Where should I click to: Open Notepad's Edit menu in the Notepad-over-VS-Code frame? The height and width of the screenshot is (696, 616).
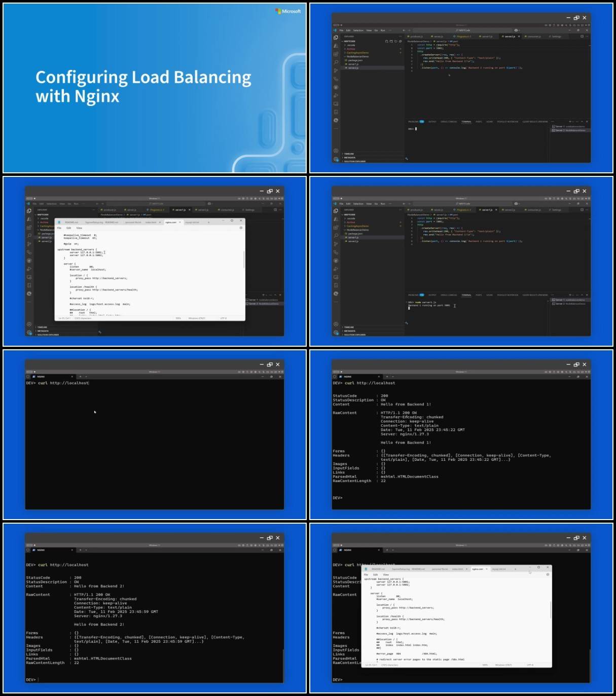coord(68,228)
